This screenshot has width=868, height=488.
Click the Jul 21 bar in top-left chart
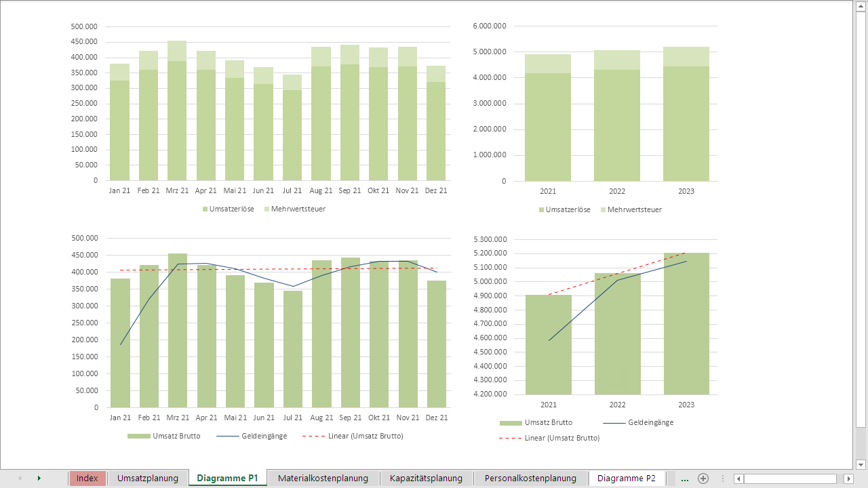292,136
